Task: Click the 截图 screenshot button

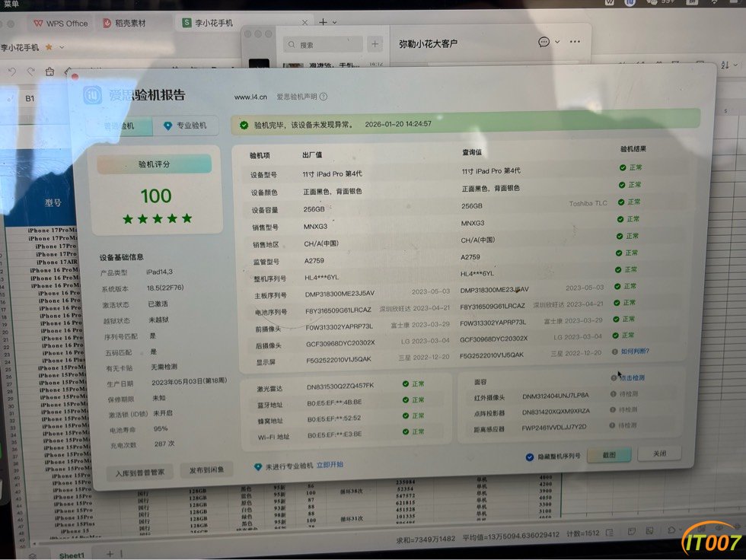Action: click(x=609, y=455)
